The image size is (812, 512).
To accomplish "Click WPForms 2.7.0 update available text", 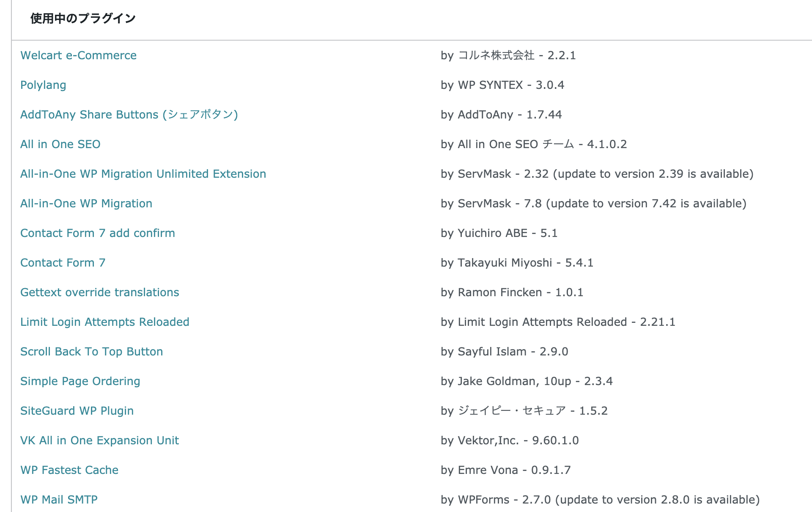I will click(600, 500).
